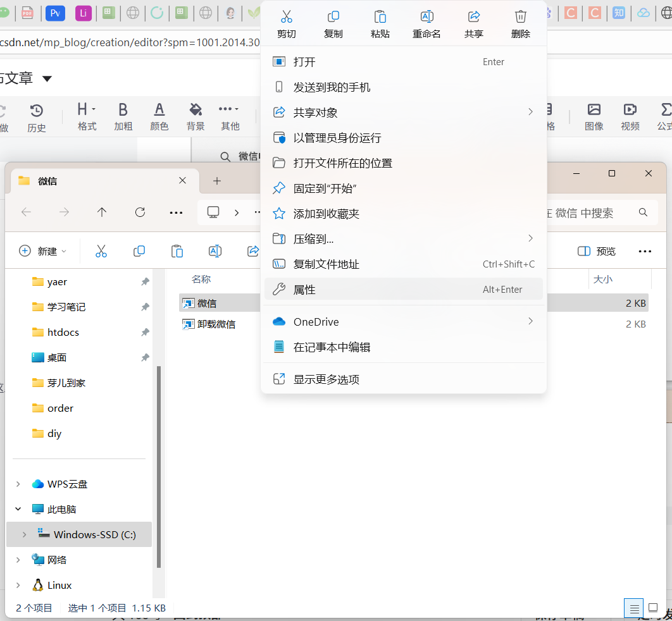Image resolution: width=672 pixels, height=621 pixels.
Task: Open the order folder in sidebar
Action: [x=60, y=408]
